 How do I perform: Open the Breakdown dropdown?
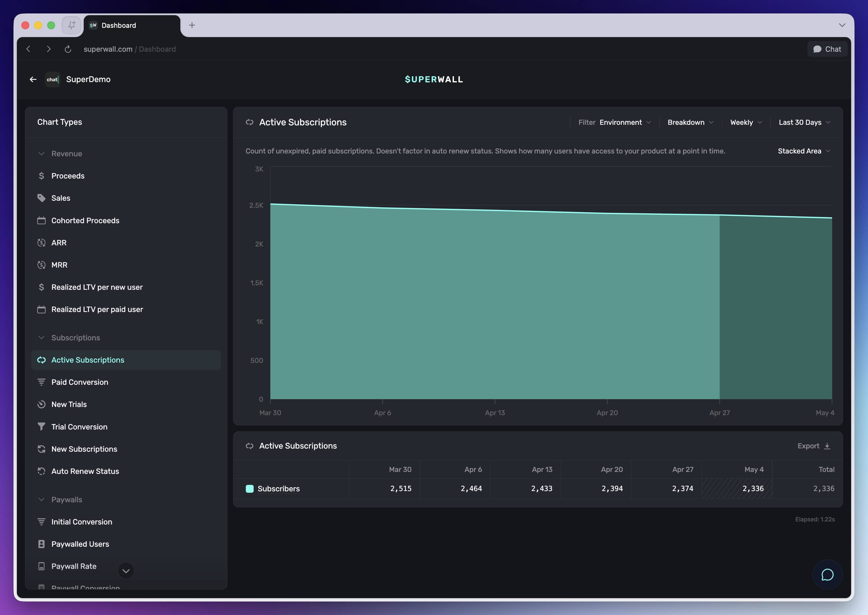click(x=690, y=122)
